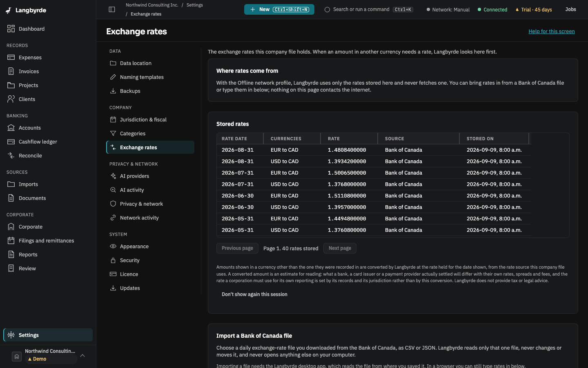Click the Langbyrde logo icon
588x368 pixels.
pyautogui.click(x=9, y=10)
